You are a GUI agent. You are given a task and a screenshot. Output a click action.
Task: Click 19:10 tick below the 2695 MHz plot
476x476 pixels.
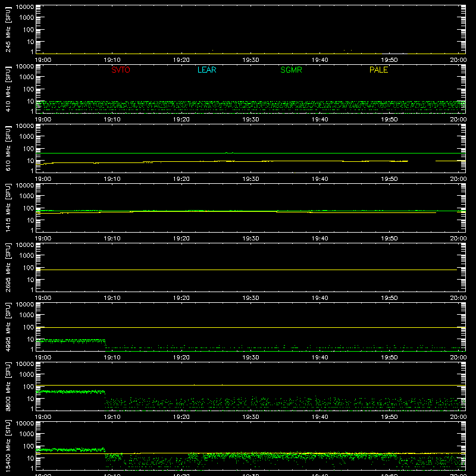(x=112, y=298)
